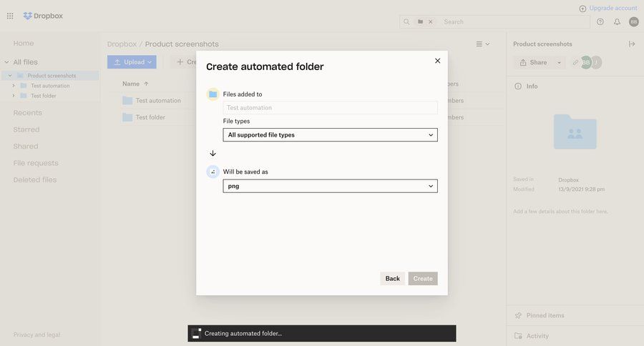
Task: Collapse Product screenshots tree node
Action: coord(10,76)
